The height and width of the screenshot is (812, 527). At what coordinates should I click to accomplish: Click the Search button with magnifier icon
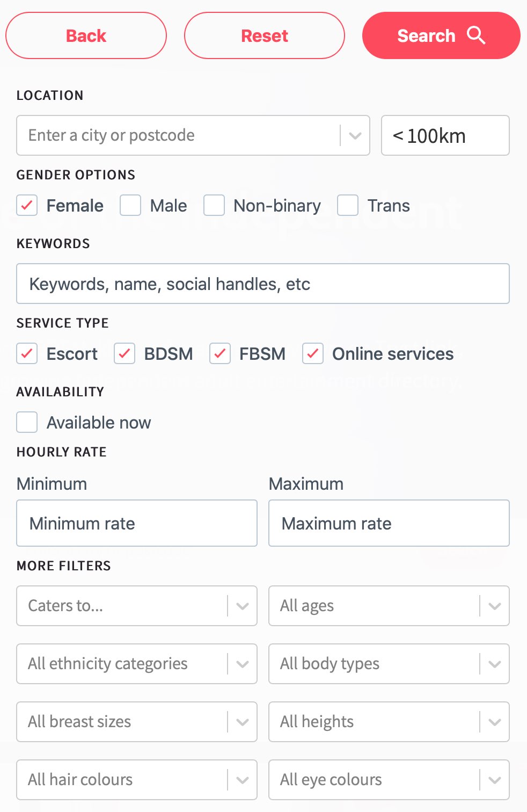pyautogui.click(x=441, y=35)
